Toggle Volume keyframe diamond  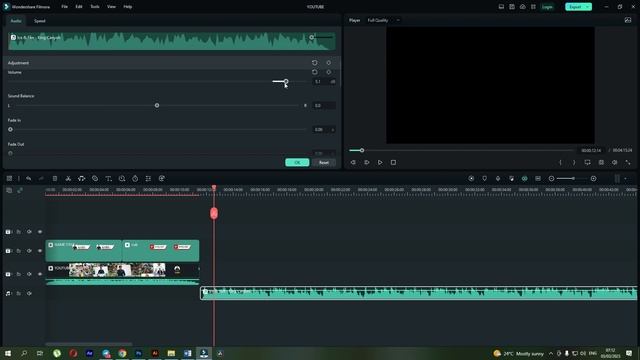click(329, 72)
